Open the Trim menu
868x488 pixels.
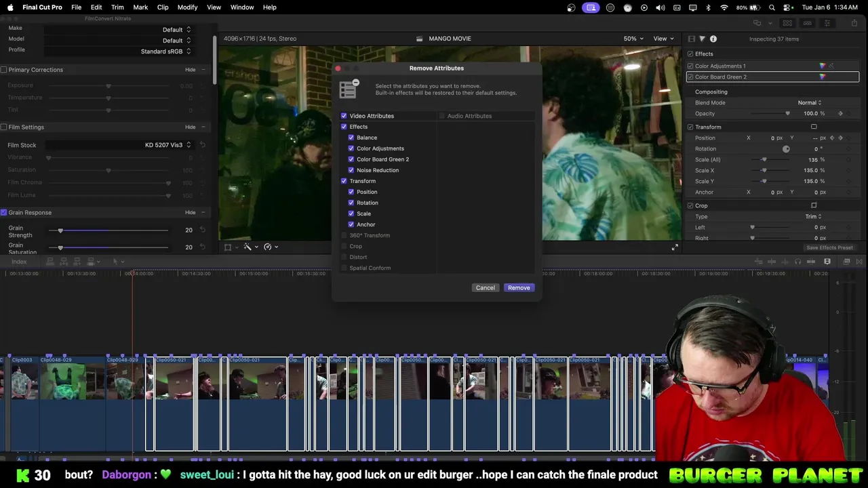[x=117, y=7]
